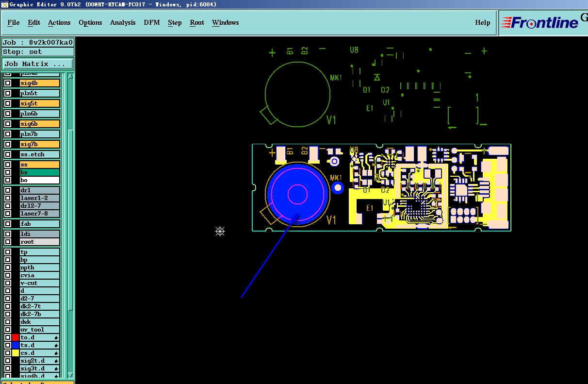588x384 pixels.
Task: Click the layer list scrollbar thumb
Action: [x=70, y=219]
